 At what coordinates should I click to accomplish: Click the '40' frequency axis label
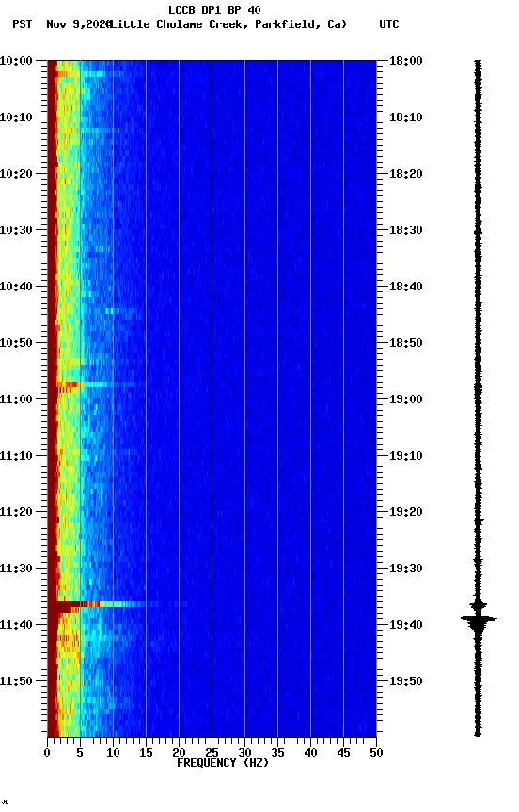click(311, 753)
